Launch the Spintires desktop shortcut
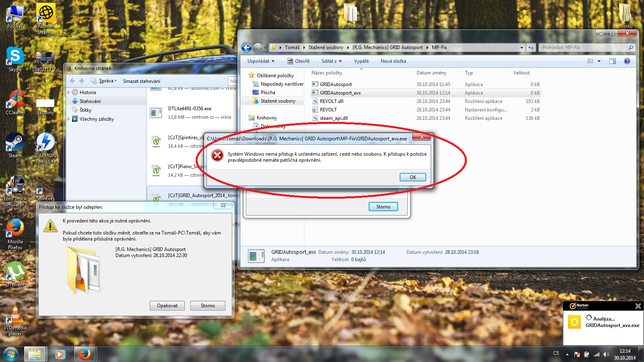Viewport: 644px width, 362px height. click(45, 188)
